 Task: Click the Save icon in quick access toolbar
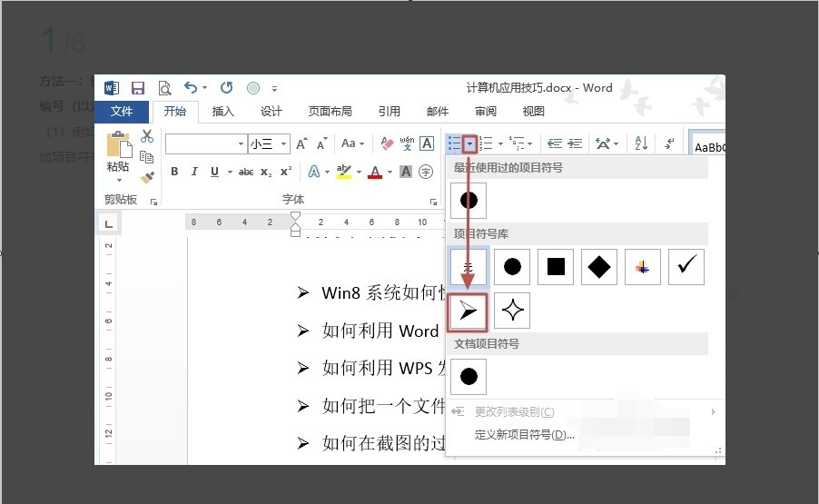point(138,88)
